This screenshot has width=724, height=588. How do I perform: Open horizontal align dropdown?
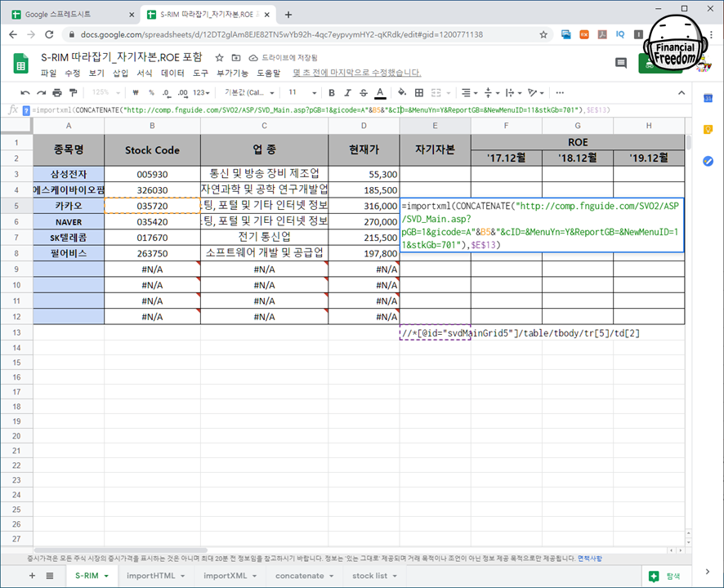click(469, 93)
